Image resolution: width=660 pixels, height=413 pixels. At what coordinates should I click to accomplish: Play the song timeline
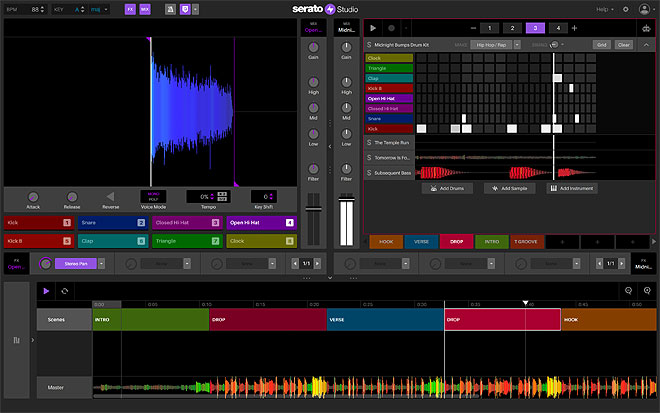pyautogui.click(x=46, y=291)
